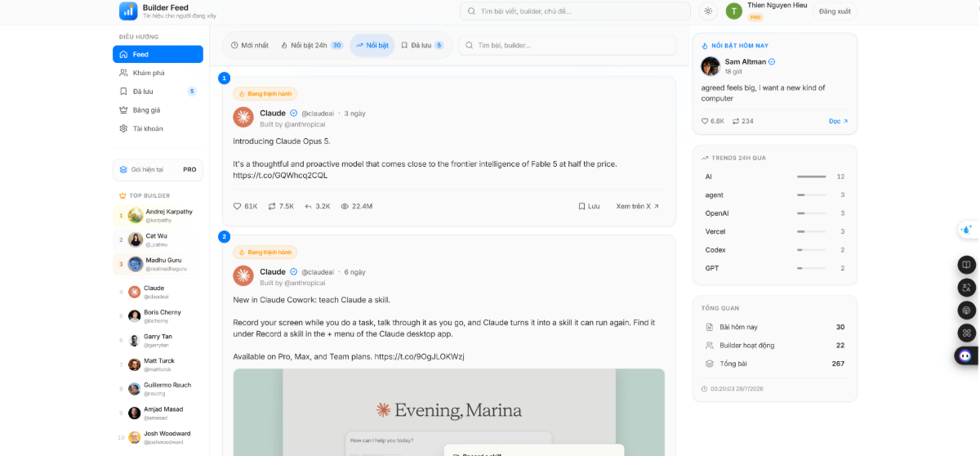This screenshot has height=456, width=980.
Task: Click the floating fingerprint icon
Action: [x=967, y=310]
